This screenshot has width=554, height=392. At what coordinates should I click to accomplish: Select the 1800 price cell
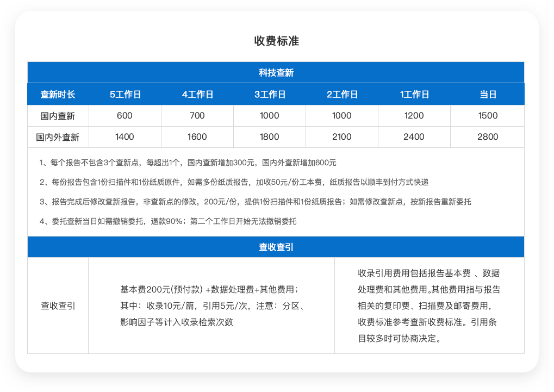click(x=270, y=137)
